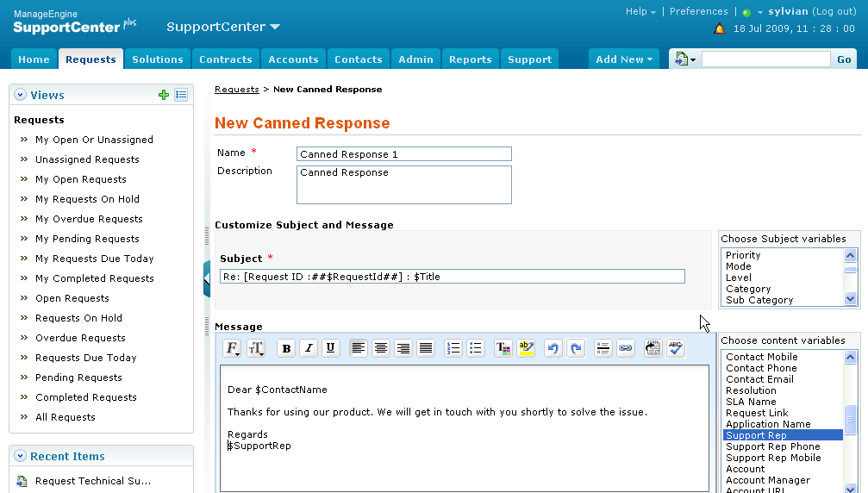This screenshot has width=868, height=493.
Task: Show My Overdue Requests
Action: [89, 219]
